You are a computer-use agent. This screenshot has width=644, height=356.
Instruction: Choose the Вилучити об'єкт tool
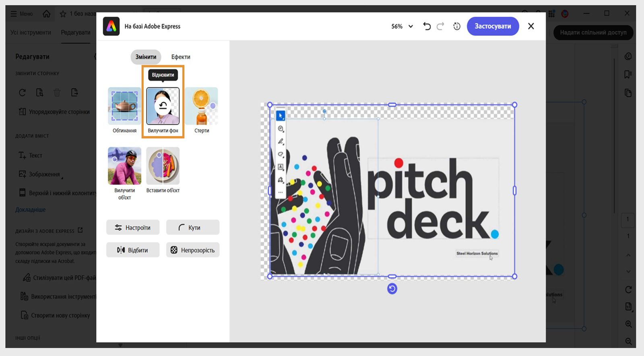point(124,166)
